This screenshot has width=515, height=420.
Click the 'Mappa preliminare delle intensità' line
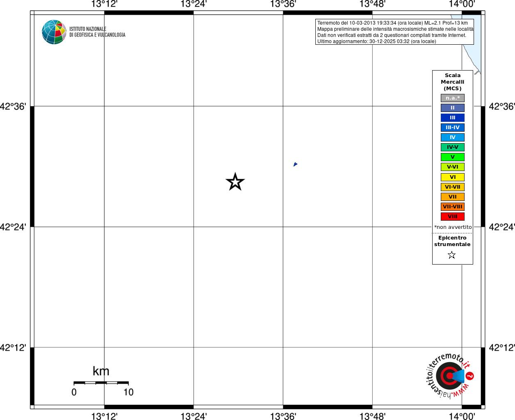395,29
